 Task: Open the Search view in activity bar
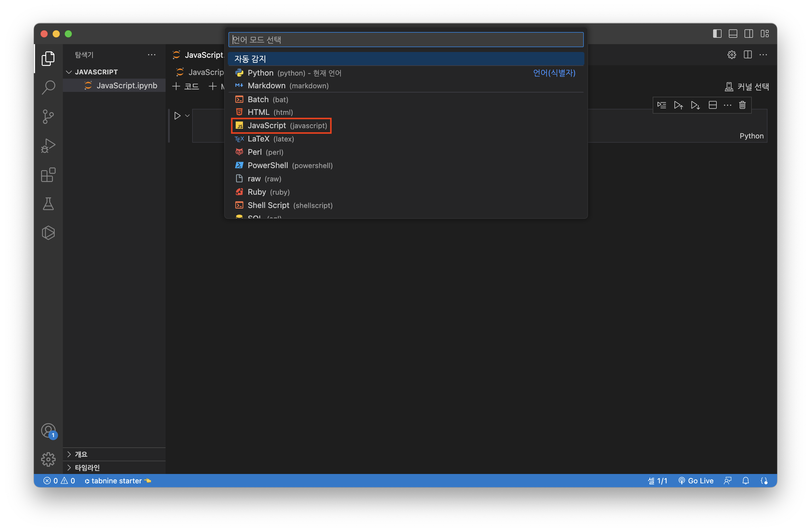[x=48, y=87]
